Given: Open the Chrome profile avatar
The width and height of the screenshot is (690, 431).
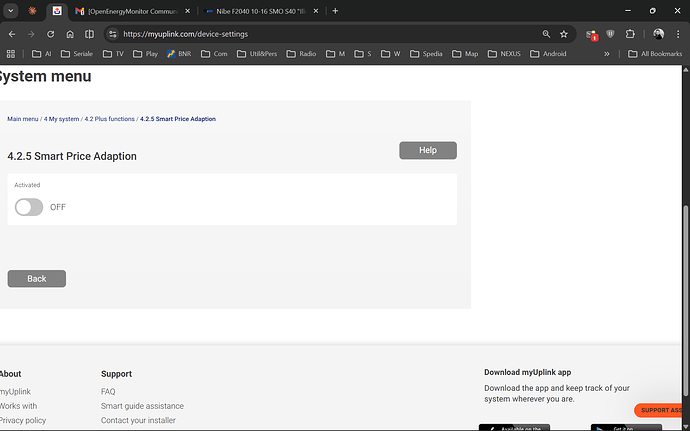Looking at the screenshot, I should [x=658, y=33].
